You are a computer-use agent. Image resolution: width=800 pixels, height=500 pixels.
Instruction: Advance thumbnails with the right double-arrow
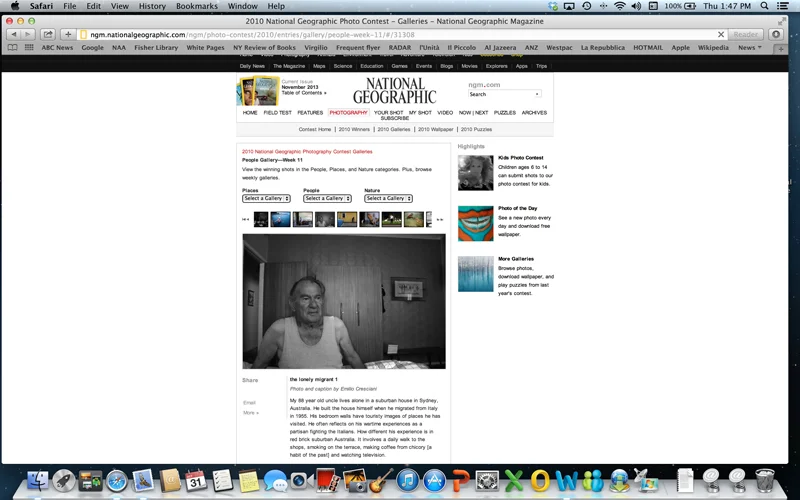click(439, 219)
